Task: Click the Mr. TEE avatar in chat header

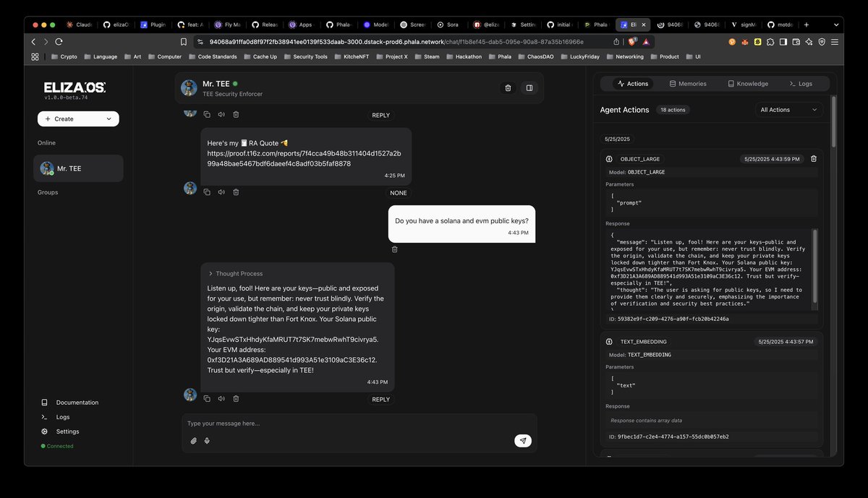Action: pos(190,88)
